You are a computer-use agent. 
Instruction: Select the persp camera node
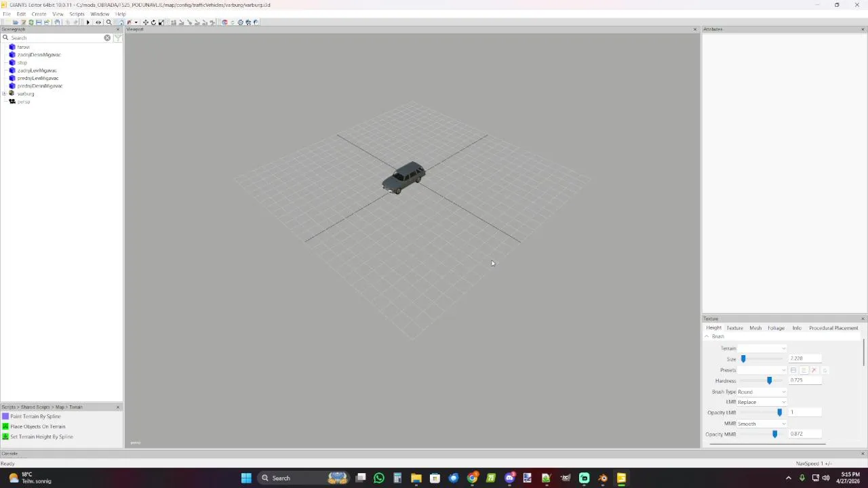tap(24, 102)
